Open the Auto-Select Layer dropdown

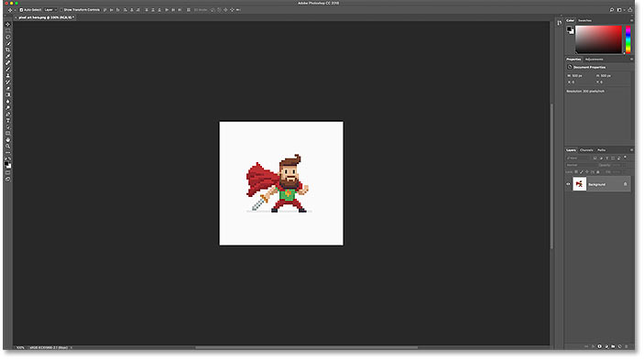tap(50, 10)
